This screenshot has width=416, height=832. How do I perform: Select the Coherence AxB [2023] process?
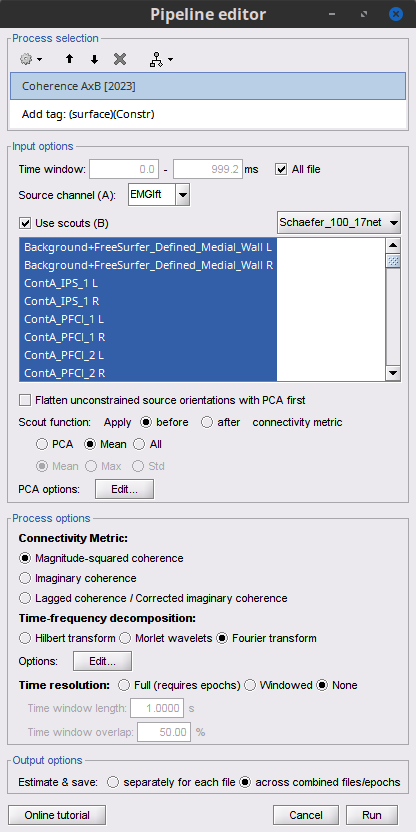click(x=208, y=86)
